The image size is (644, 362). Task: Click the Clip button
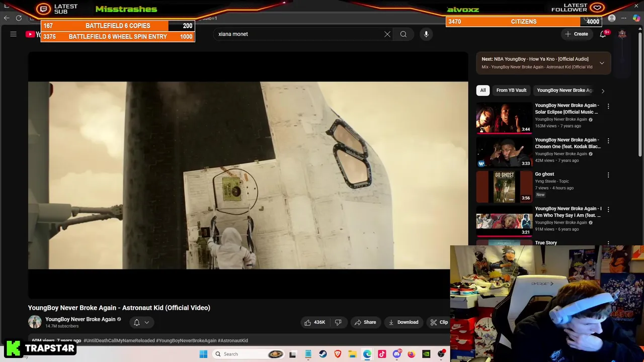[439, 322]
